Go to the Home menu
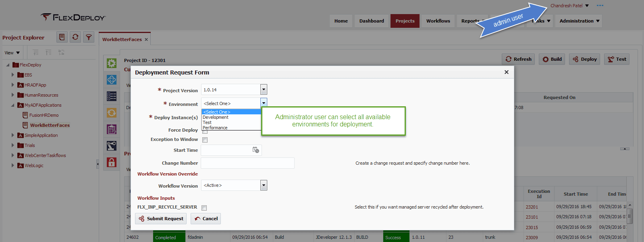 [x=341, y=21]
